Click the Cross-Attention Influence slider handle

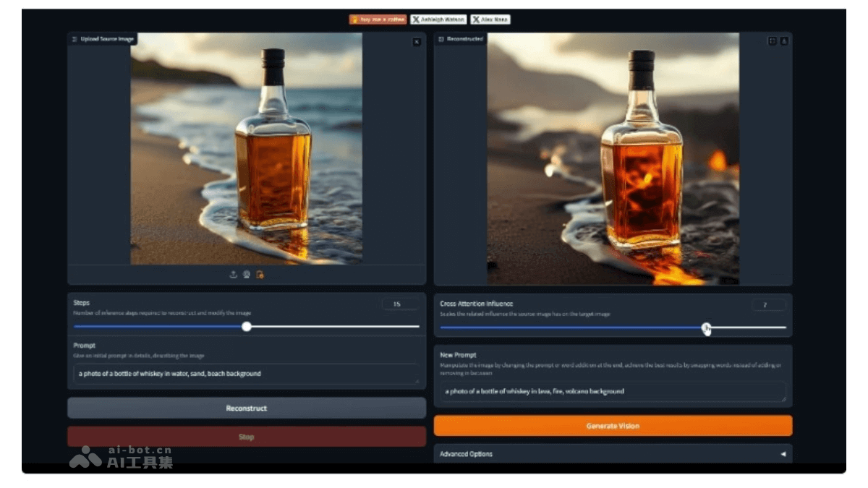[x=706, y=328]
